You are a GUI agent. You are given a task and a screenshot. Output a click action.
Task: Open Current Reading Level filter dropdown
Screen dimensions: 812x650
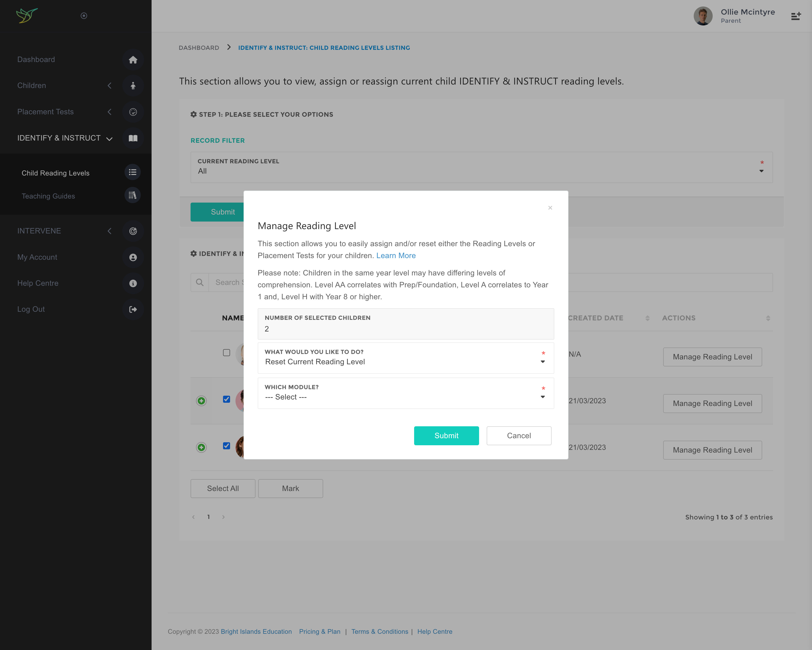[x=481, y=171]
